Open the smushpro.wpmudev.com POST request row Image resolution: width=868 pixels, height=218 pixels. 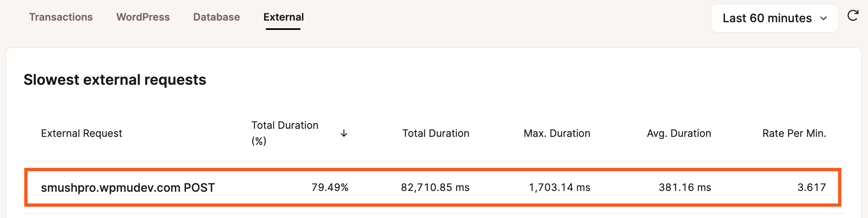pyautogui.click(x=433, y=187)
